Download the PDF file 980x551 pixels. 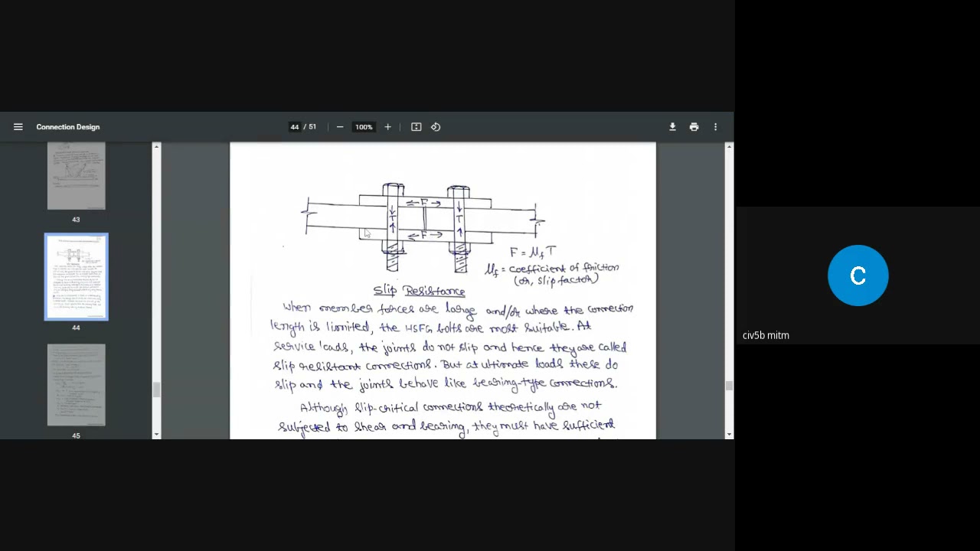[x=672, y=127]
